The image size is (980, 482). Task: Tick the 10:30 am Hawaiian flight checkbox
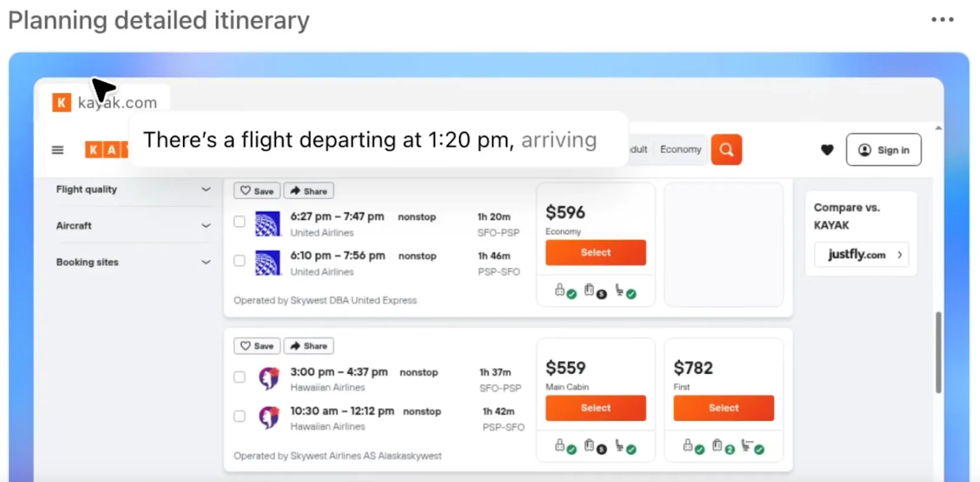240,416
